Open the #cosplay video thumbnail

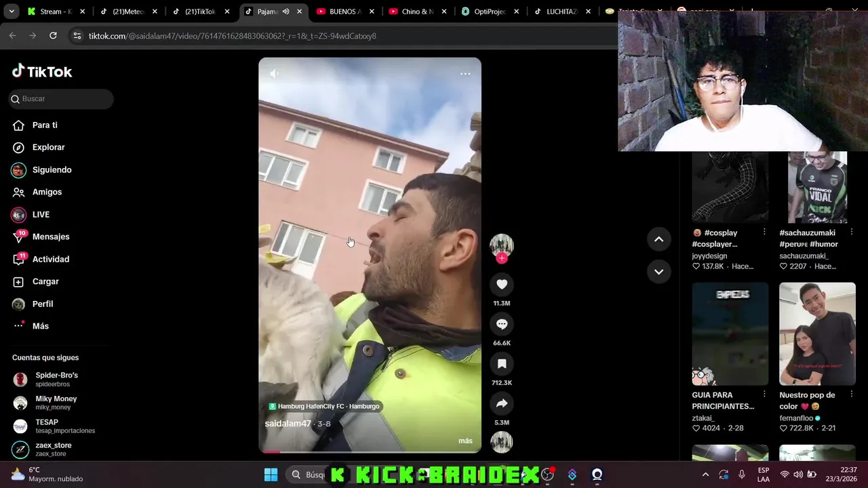tap(730, 187)
